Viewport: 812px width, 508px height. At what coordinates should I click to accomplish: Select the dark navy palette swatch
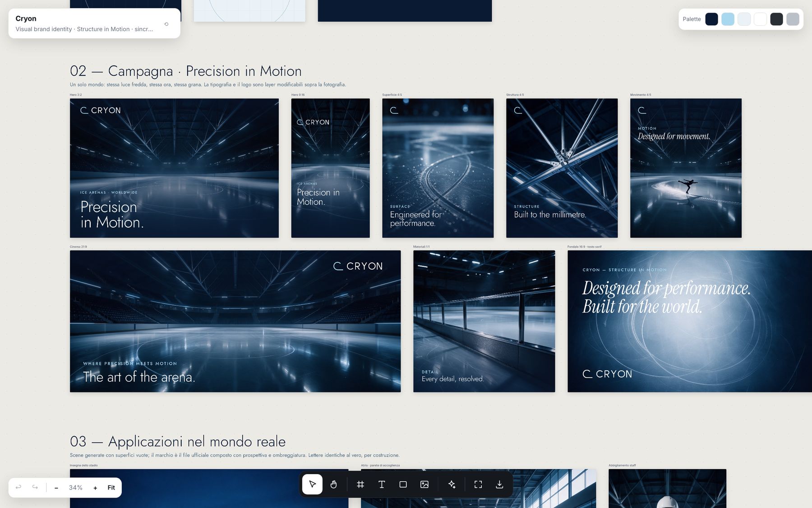point(711,19)
